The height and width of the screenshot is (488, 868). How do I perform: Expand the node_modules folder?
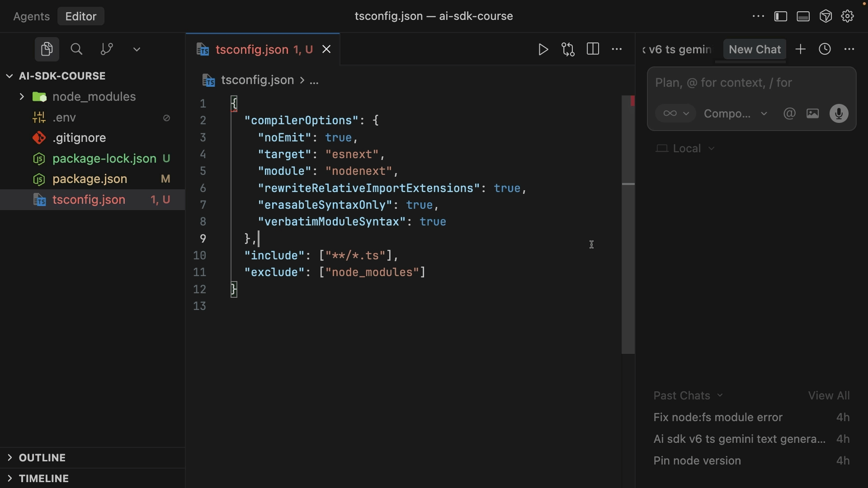(x=21, y=97)
